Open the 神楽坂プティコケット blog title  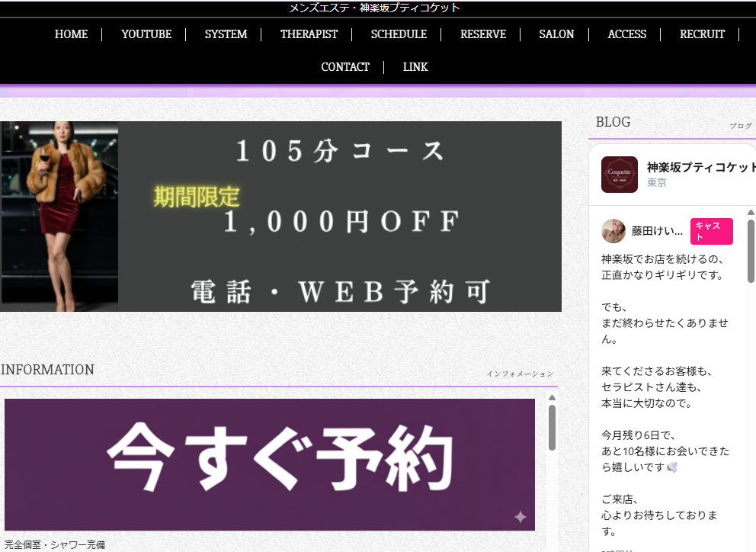pos(700,167)
